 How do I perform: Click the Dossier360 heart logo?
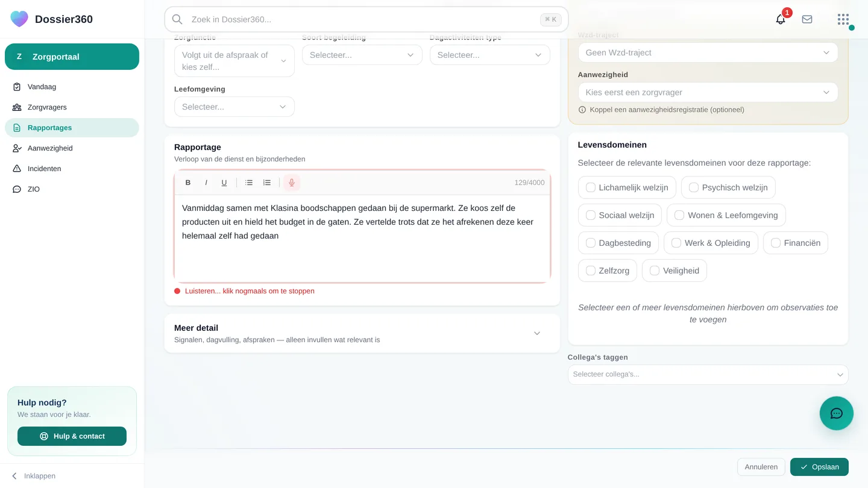click(x=19, y=19)
